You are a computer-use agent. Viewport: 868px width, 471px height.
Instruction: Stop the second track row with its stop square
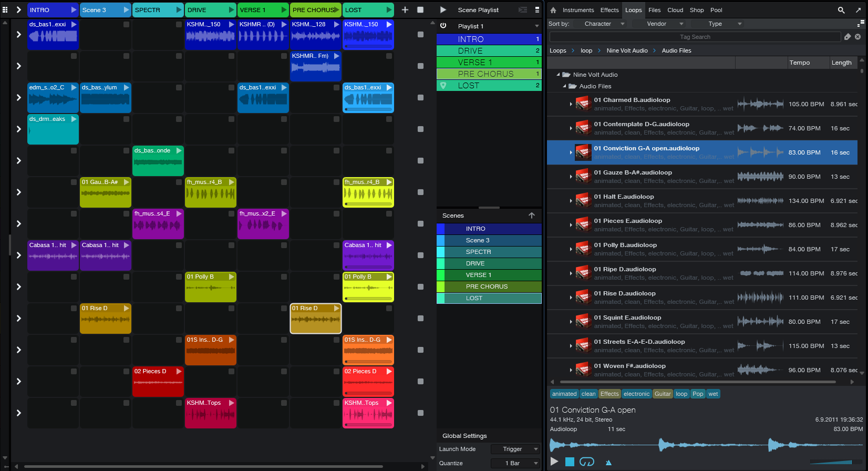click(x=420, y=66)
